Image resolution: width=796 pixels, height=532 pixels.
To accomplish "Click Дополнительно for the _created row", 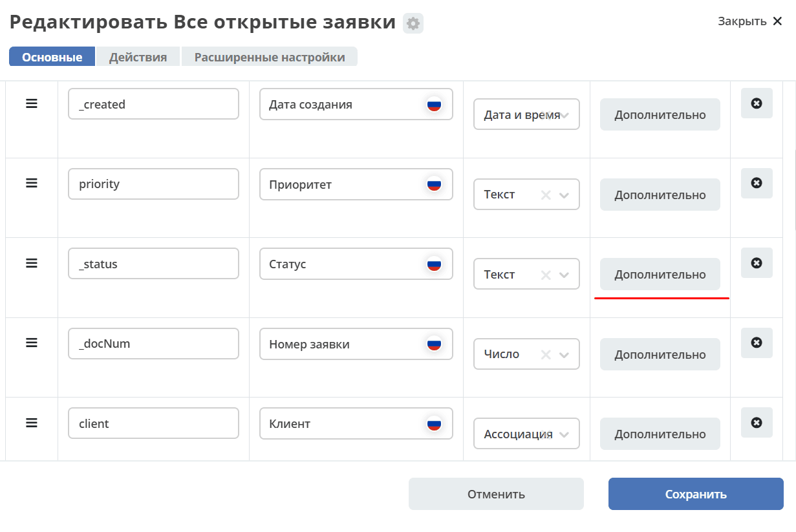I will [660, 114].
